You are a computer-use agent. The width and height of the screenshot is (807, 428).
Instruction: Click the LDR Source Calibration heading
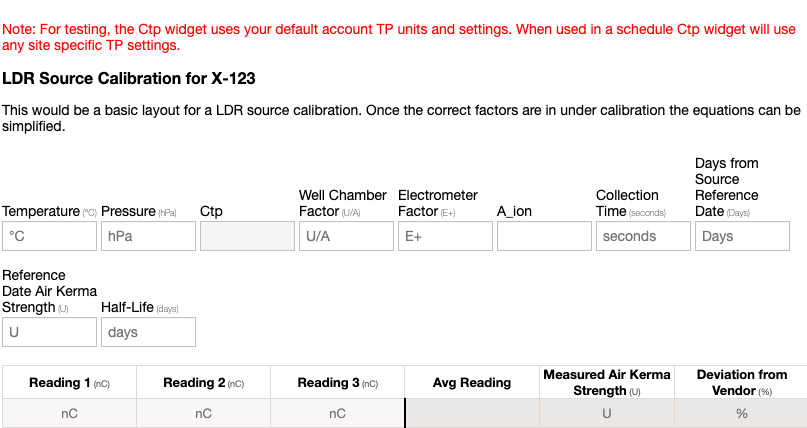point(130,78)
